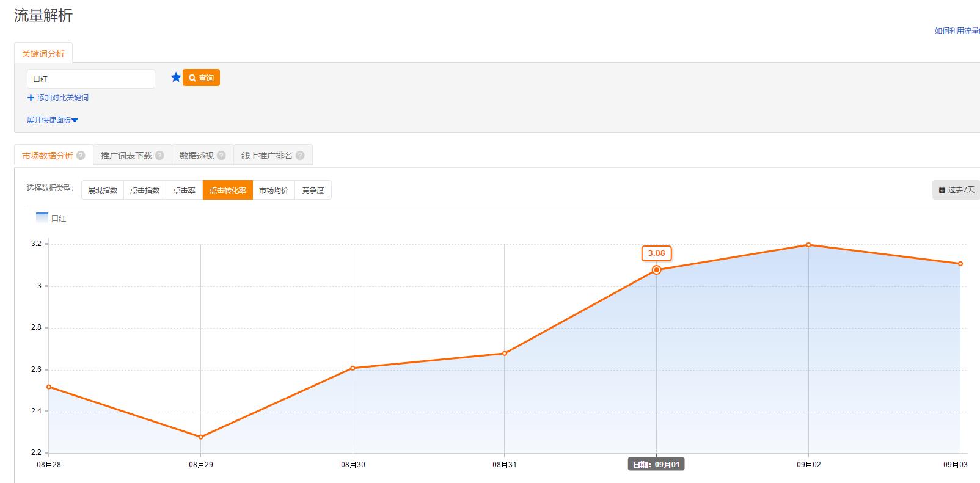Click the 流量解析 page heading
This screenshot has width=980, height=483.
(43, 15)
